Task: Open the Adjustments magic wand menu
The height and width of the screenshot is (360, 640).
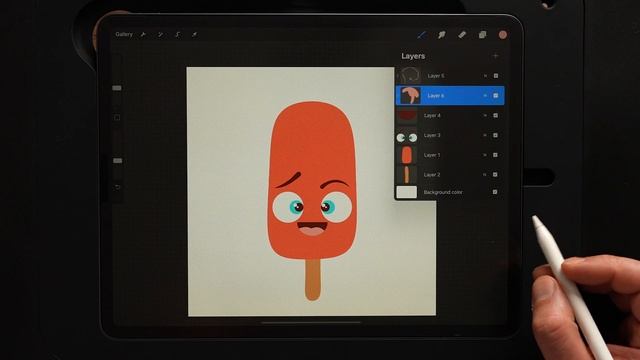Action: click(160, 35)
